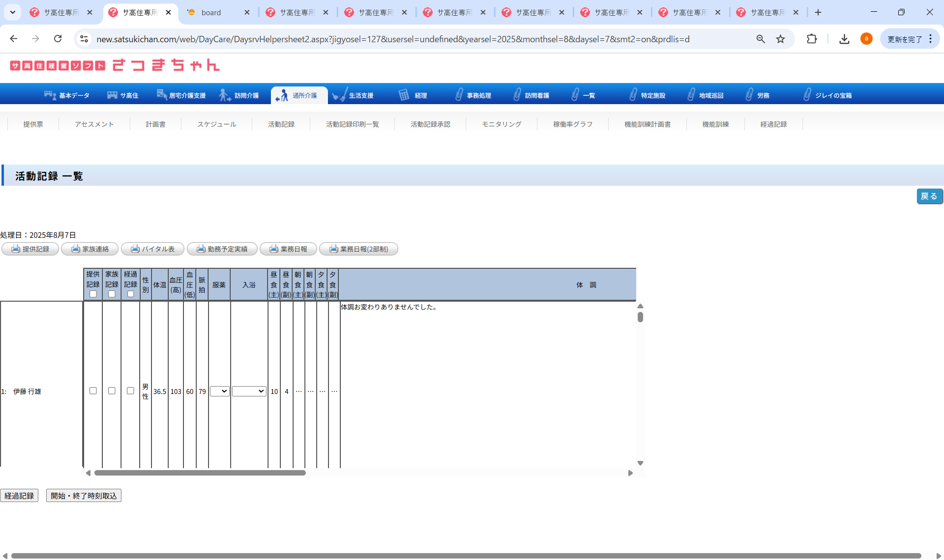The width and height of the screenshot is (944, 560).
Task: Open the 服薬 dropdown
Action: click(219, 392)
